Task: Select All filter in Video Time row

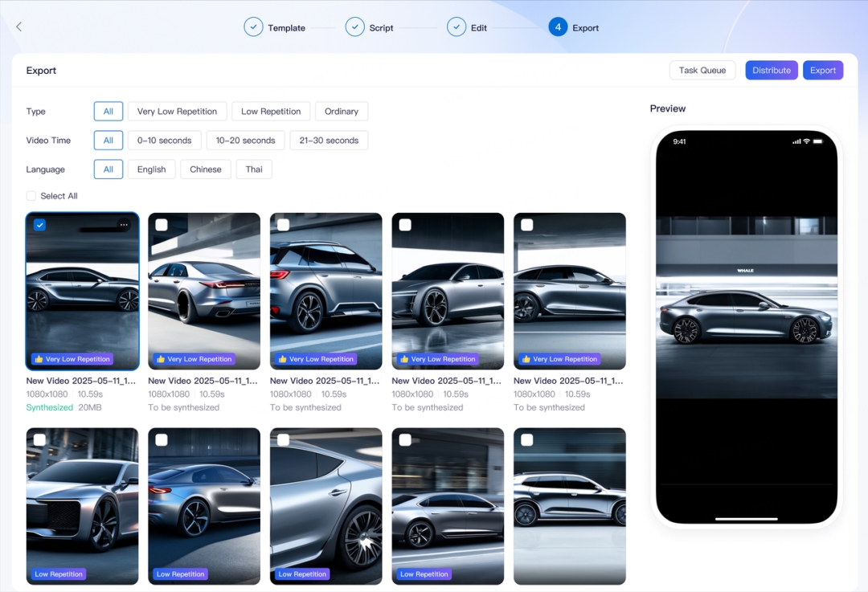Action: click(x=108, y=141)
